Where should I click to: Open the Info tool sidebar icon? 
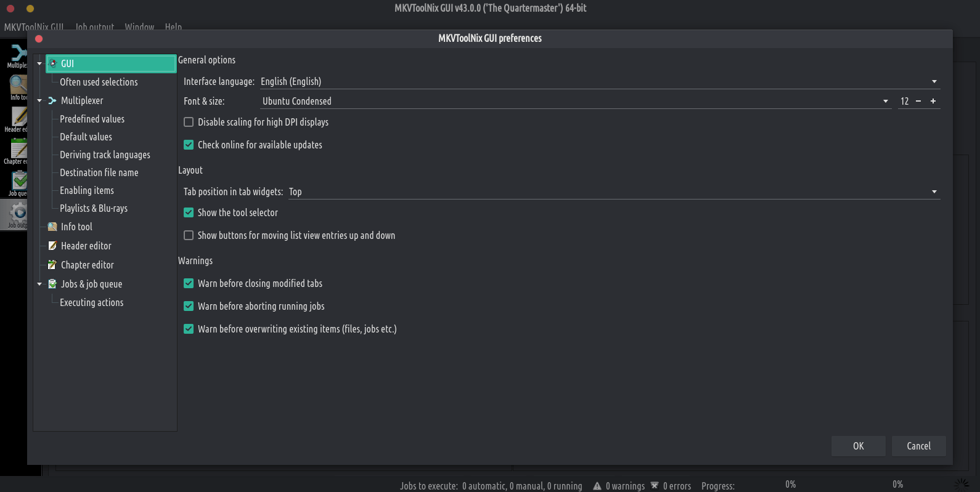(18, 87)
